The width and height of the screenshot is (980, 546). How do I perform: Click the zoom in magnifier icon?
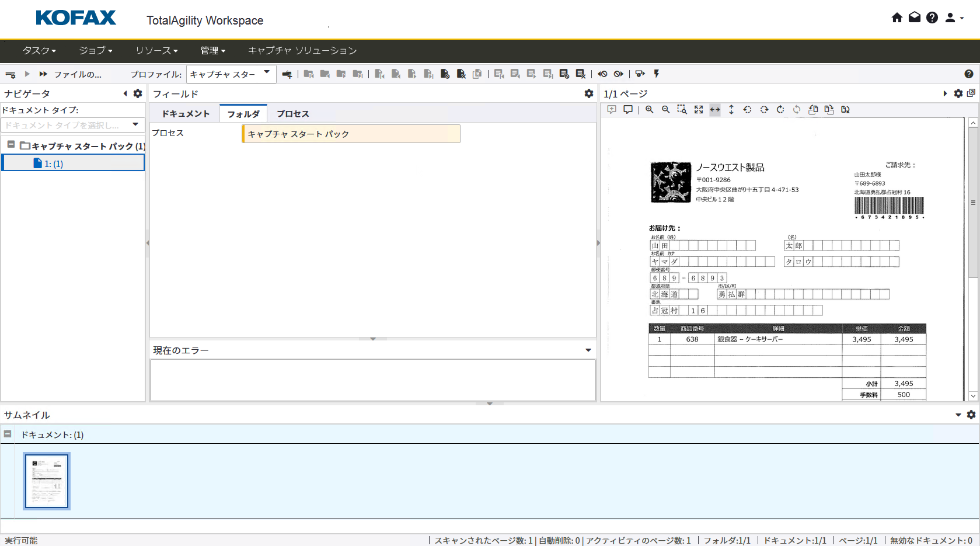tap(649, 110)
